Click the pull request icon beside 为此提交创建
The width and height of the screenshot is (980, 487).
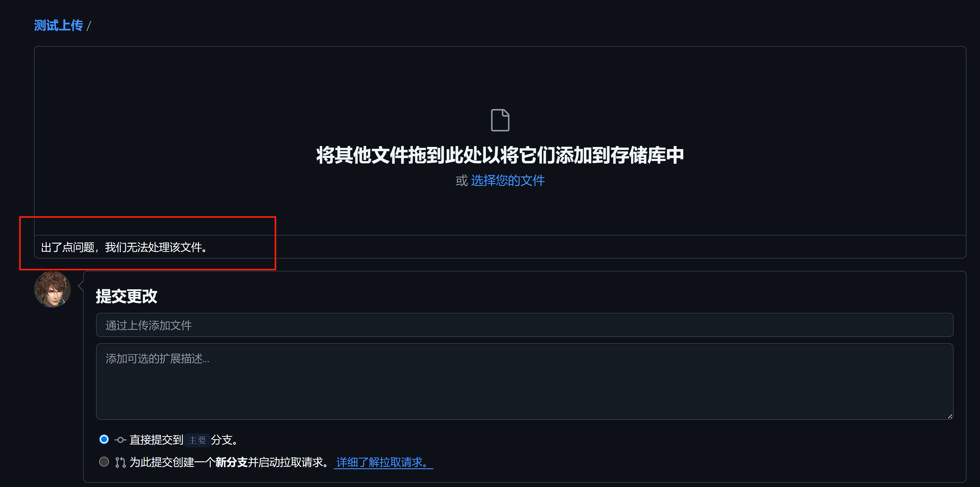coord(120,462)
